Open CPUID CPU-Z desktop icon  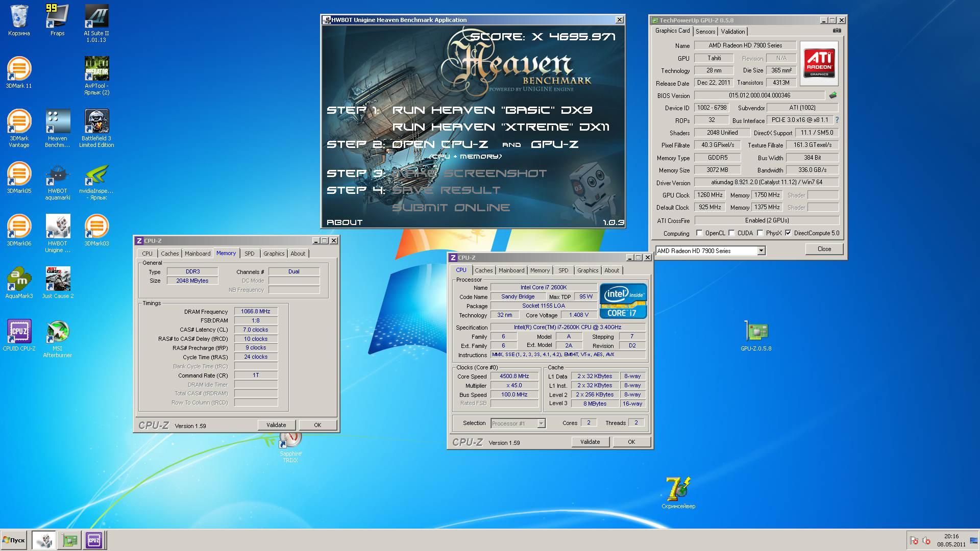(19, 336)
